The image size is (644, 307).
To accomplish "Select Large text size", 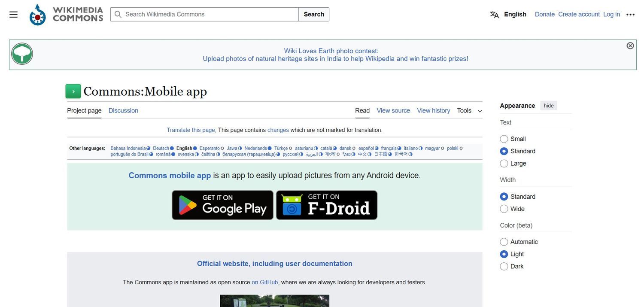I will point(504,164).
